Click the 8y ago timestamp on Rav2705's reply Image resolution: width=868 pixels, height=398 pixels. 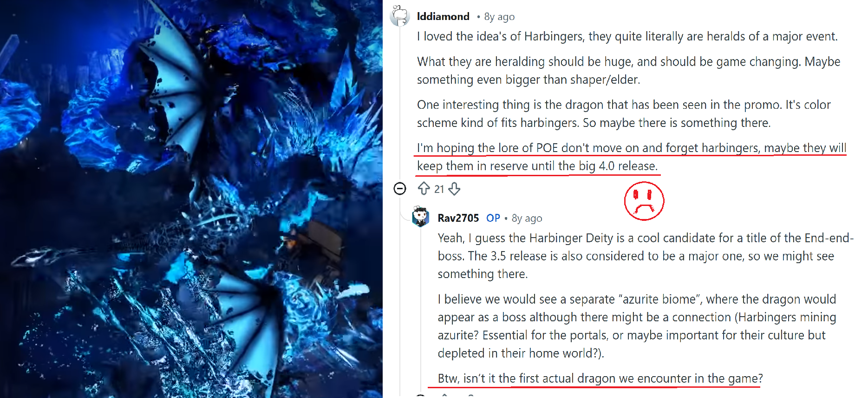click(527, 218)
